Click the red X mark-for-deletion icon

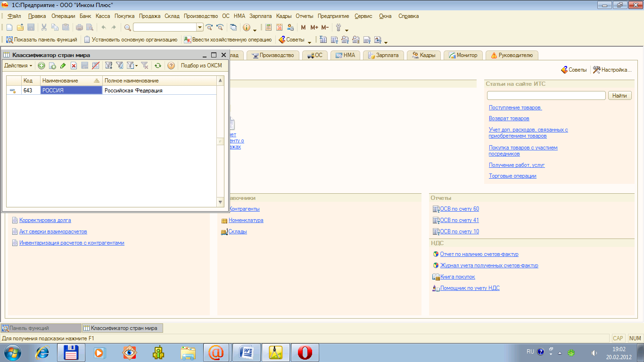pos(74,66)
